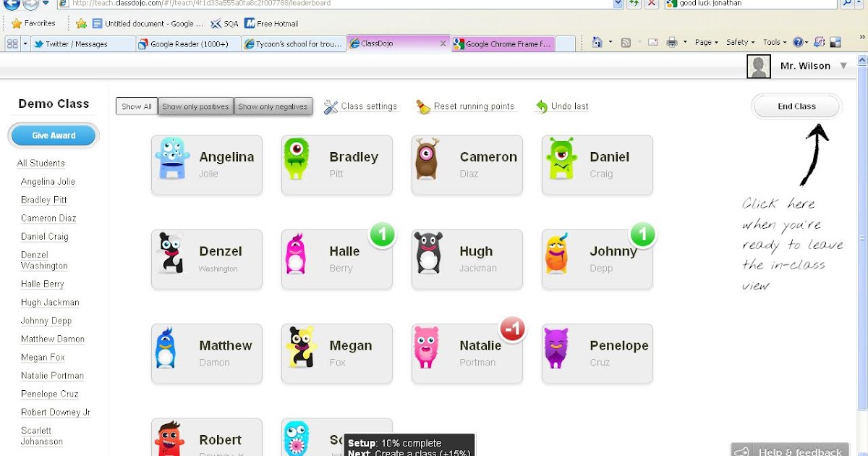Click the Give Award button
This screenshot has width=868, height=456.
(54, 135)
